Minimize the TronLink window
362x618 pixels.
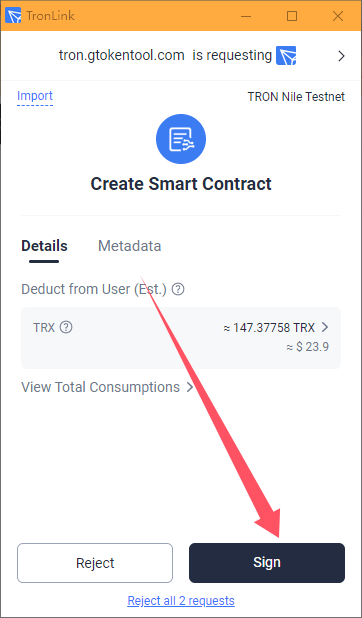pos(246,16)
